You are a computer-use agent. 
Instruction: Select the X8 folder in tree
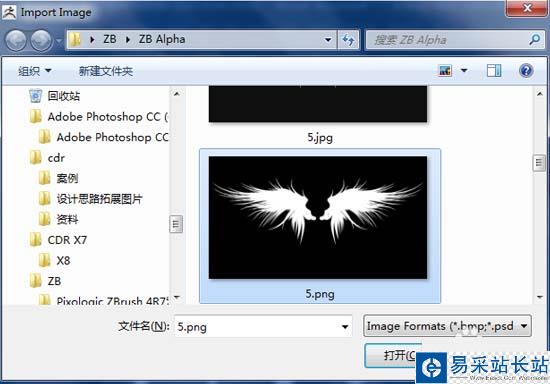[x=63, y=261]
